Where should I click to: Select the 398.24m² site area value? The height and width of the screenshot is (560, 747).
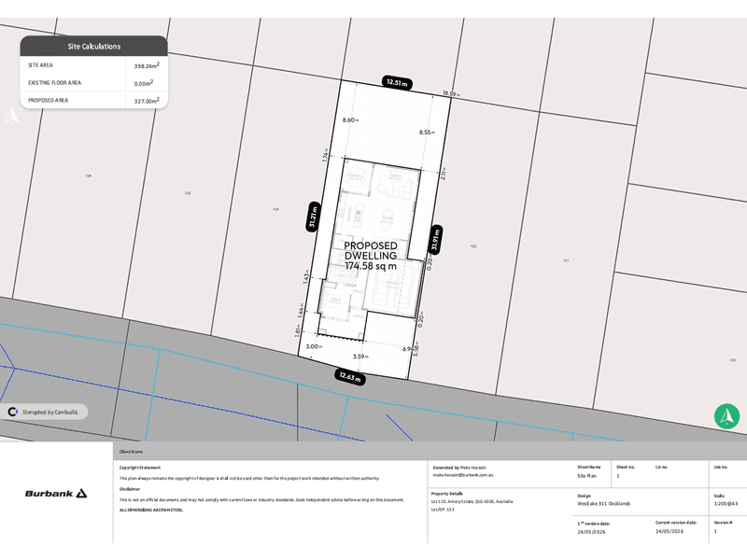coord(147,65)
